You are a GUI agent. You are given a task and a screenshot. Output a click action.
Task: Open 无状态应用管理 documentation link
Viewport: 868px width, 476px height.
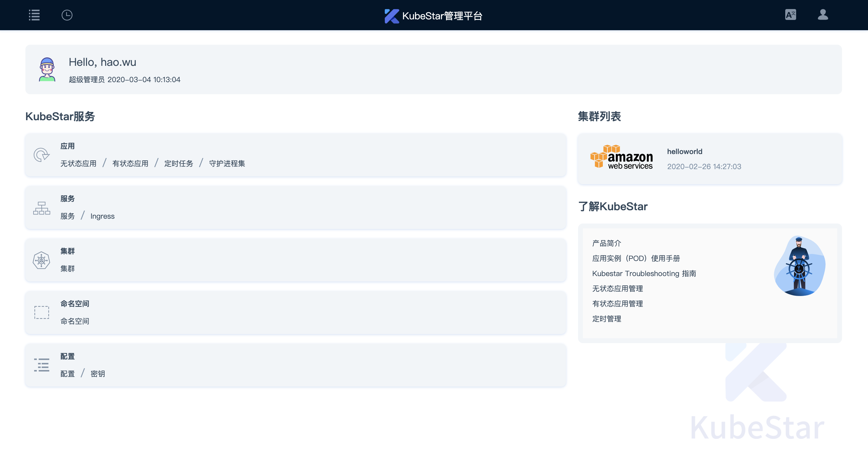[x=617, y=289]
